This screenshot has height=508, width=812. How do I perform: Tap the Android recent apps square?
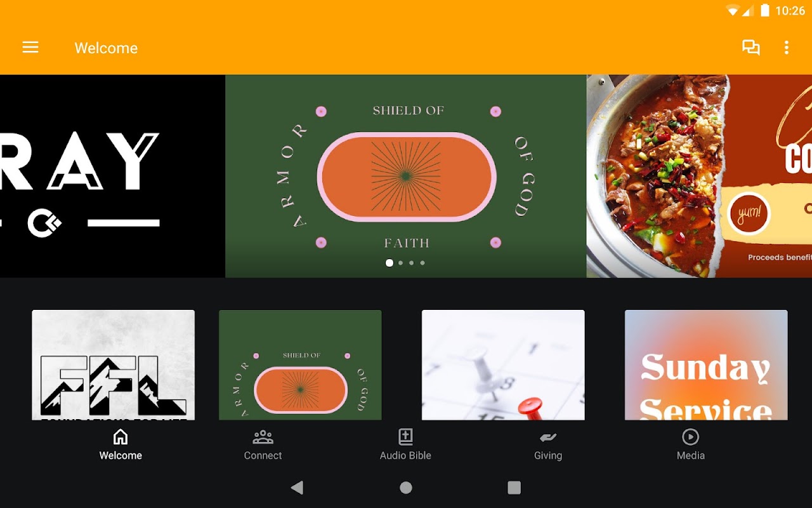click(x=514, y=488)
